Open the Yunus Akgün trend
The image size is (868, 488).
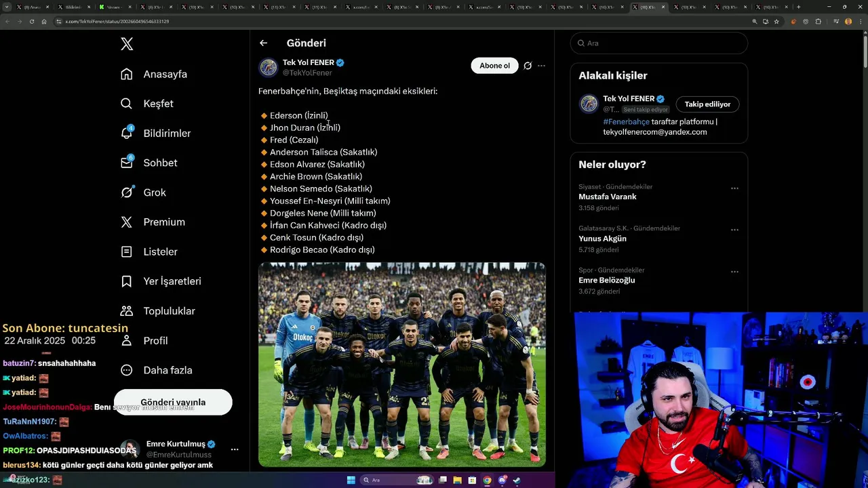pos(602,239)
